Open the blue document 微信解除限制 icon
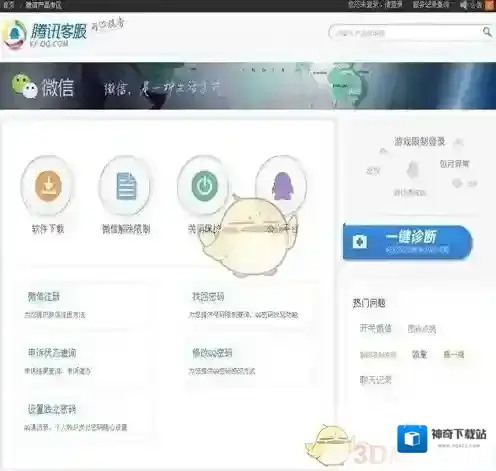496x471 pixels. pyautogui.click(x=126, y=186)
